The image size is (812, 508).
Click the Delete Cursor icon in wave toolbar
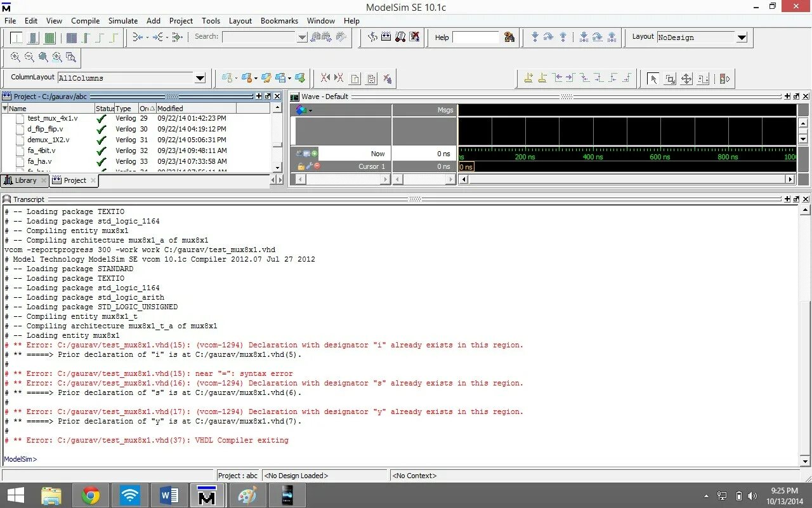coord(542,78)
